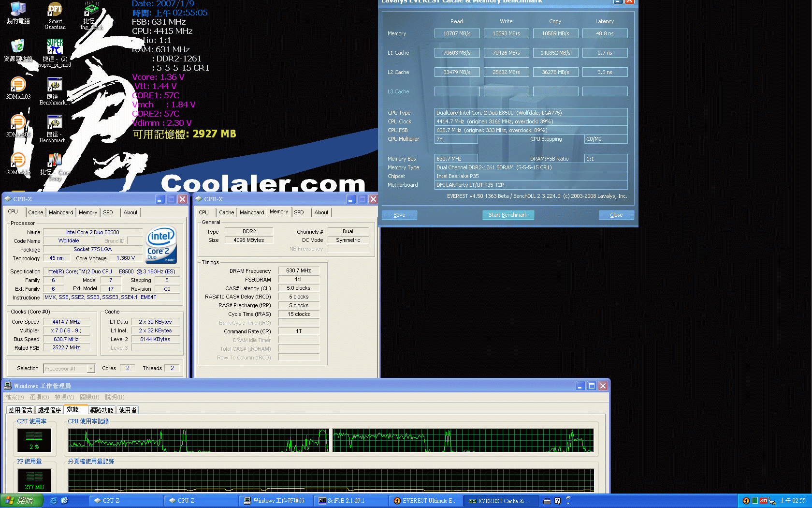Open the My Computer (我的電腦) desktop icon

[x=18, y=13]
